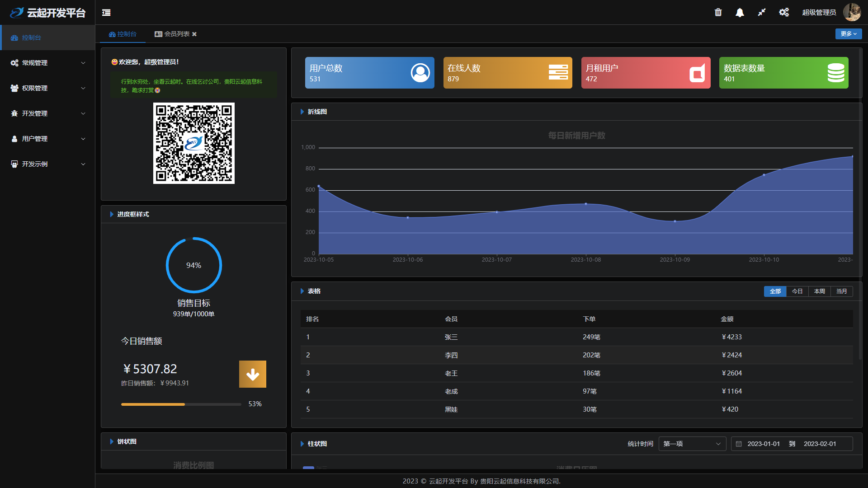The image size is (868, 488).
Task: Click the 用户总数 stat card
Action: pos(369,73)
